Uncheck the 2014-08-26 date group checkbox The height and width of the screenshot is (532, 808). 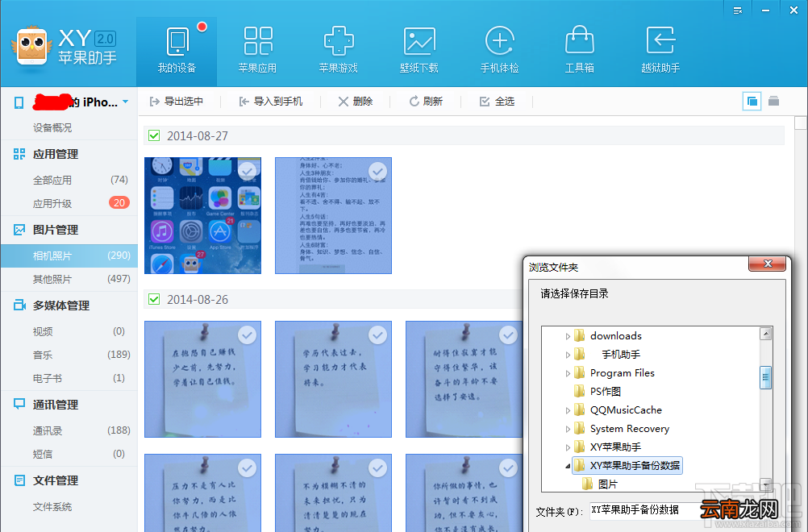[x=153, y=299]
